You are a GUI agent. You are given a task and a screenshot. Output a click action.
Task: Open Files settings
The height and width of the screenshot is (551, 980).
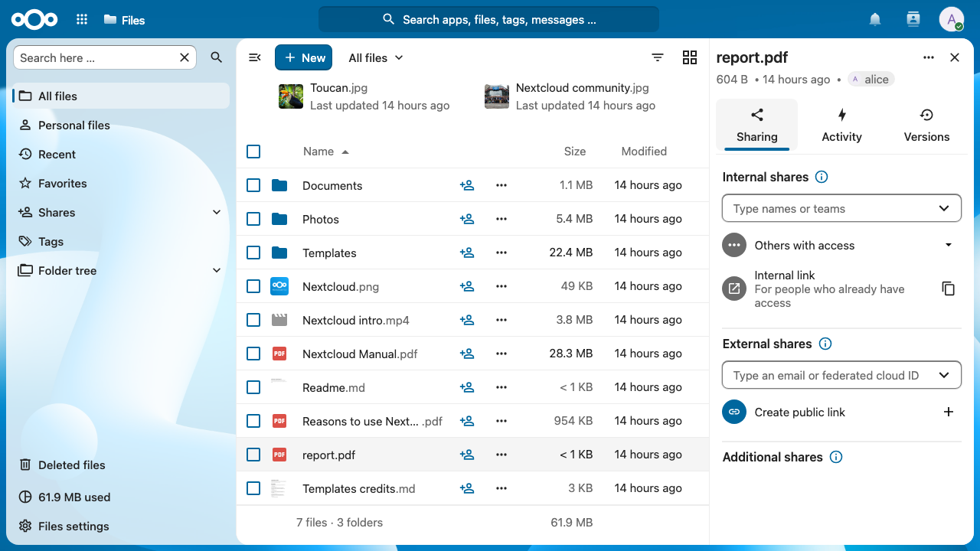click(121, 526)
